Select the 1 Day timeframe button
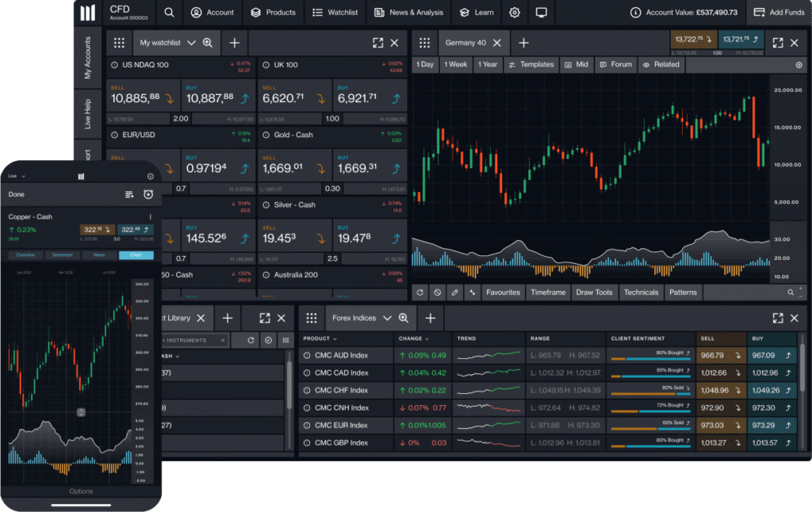 pos(425,65)
